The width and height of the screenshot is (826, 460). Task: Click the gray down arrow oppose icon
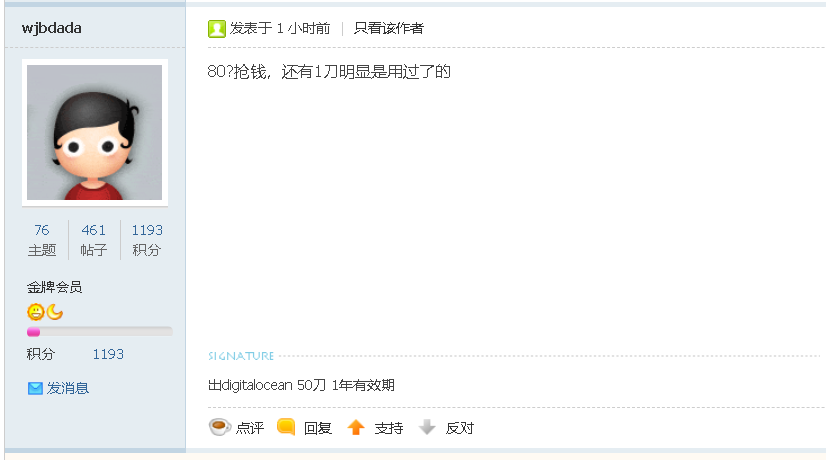427,427
